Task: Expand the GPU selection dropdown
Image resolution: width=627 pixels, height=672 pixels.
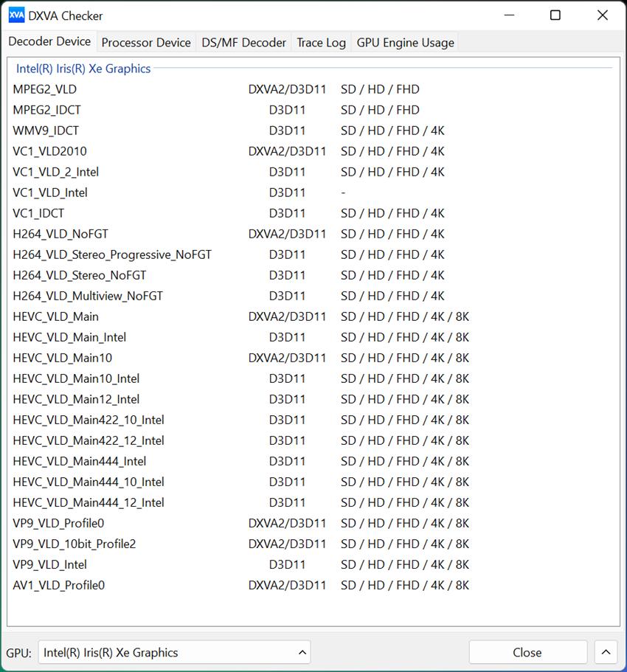Action: 174,652
